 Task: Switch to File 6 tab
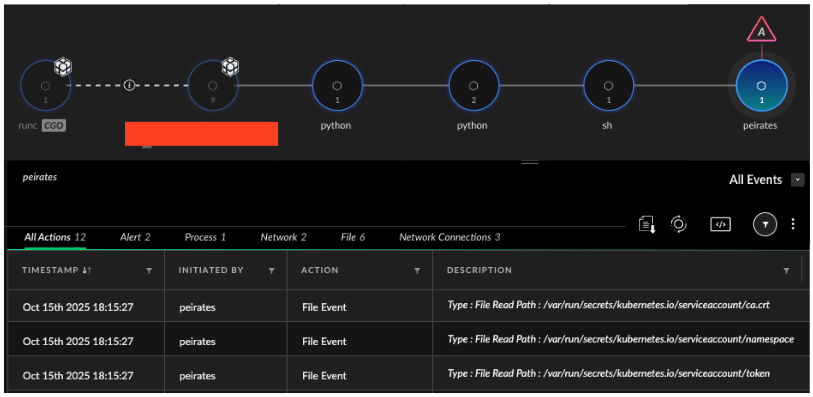pyautogui.click(x=353, y=237)
